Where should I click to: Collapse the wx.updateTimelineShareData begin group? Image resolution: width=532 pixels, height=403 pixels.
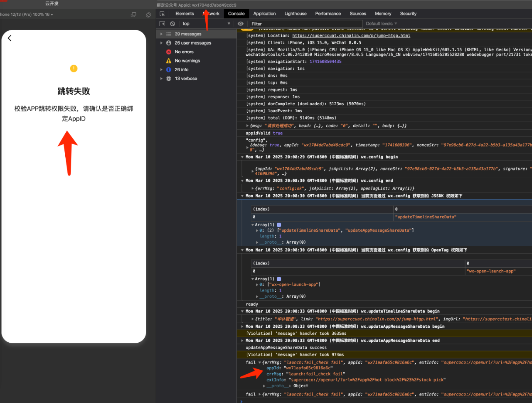[242, 312]
